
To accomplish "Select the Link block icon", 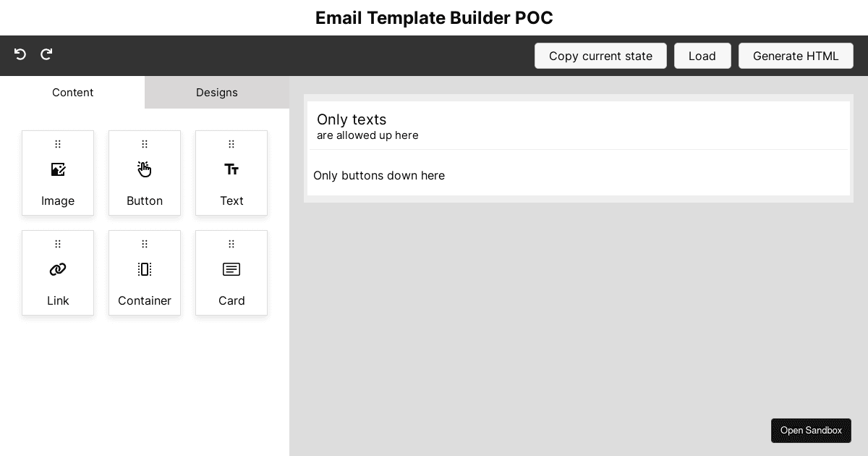I will coord(58,269).
